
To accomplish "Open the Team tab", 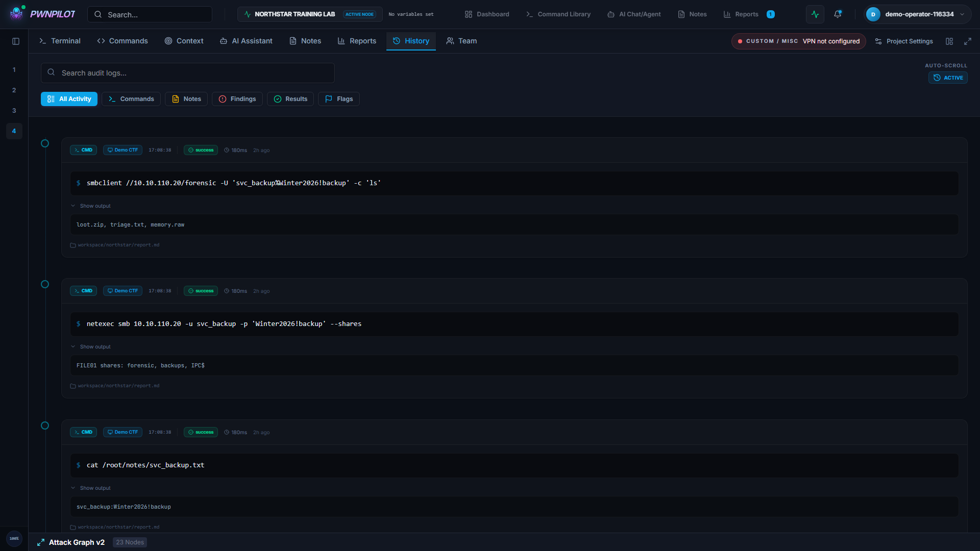I will tap(461, 41).
